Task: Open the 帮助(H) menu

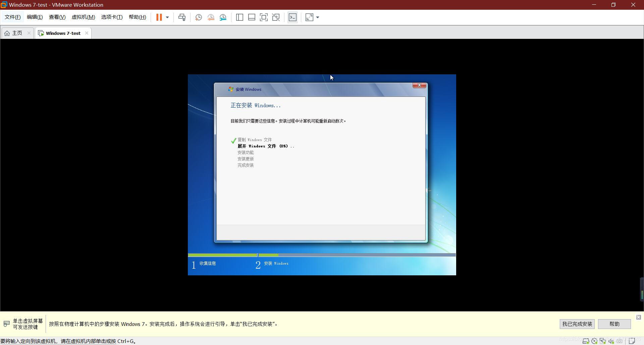Action: pyautogui.click(x=137, y=17)
